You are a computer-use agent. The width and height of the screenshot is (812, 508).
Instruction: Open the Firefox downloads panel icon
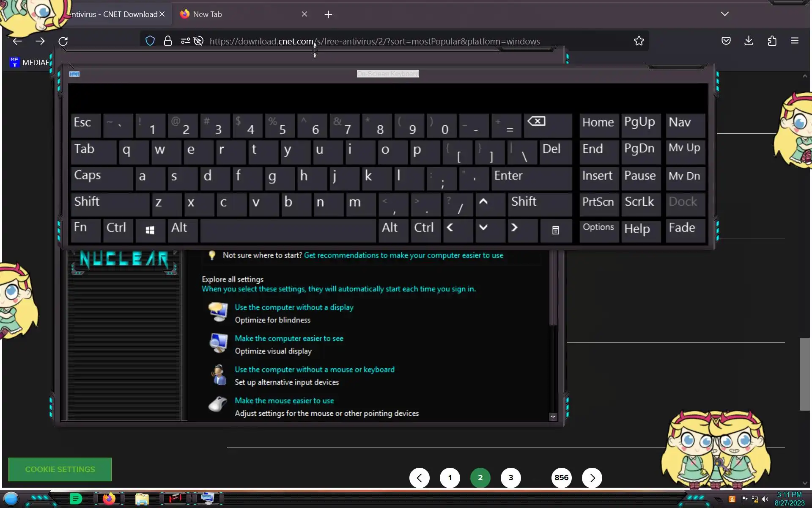pyautogui.click(x=749, y=41)
